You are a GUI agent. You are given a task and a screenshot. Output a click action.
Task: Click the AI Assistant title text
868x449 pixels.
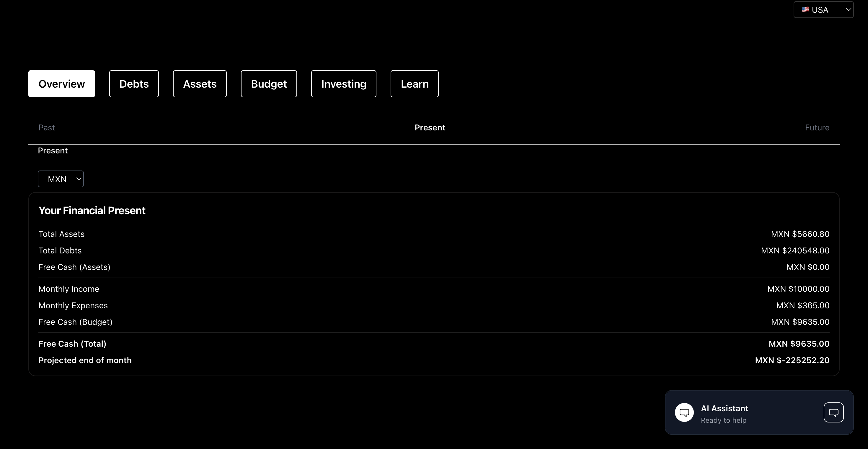(725, 408)
